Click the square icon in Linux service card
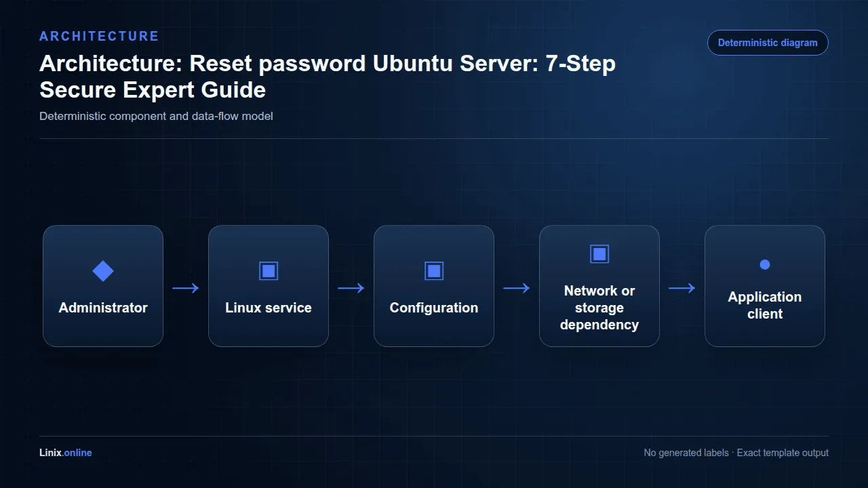The width and height of the screenshot is (868, 488). click(269, 271)
